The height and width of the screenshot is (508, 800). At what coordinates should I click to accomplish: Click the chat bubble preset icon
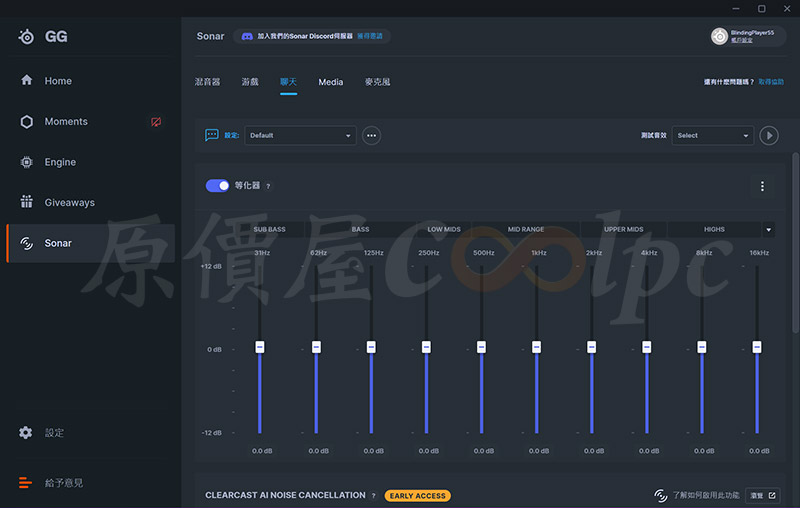click(x=212, y=135)
